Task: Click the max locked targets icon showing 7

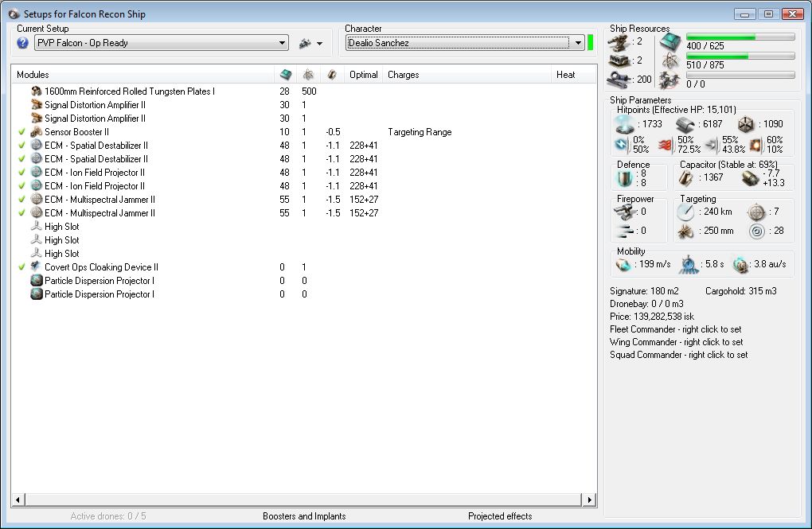Action: (756, 212)
